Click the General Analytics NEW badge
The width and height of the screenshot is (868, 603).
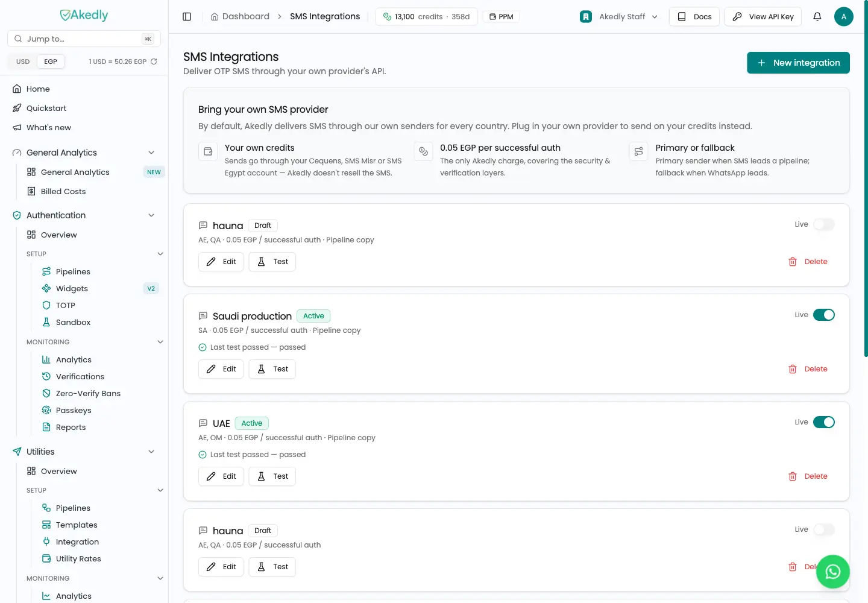pyautogui.click(x=154, y=172)
